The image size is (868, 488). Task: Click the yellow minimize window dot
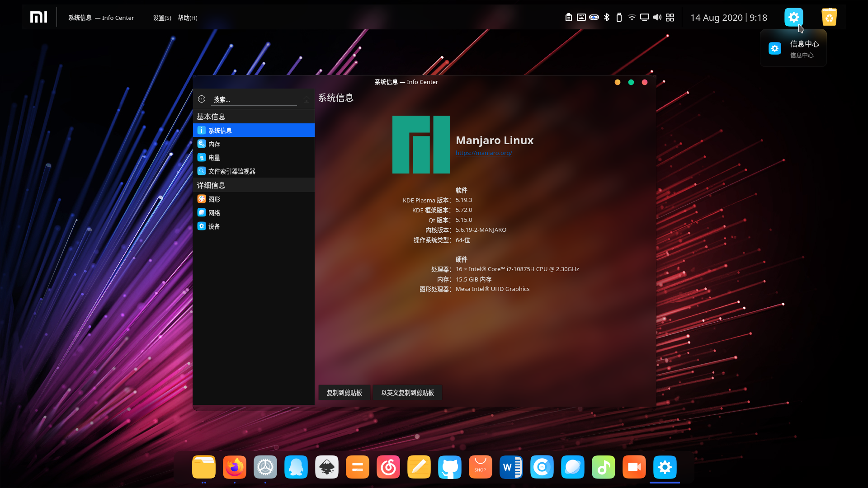click(618, 82)
